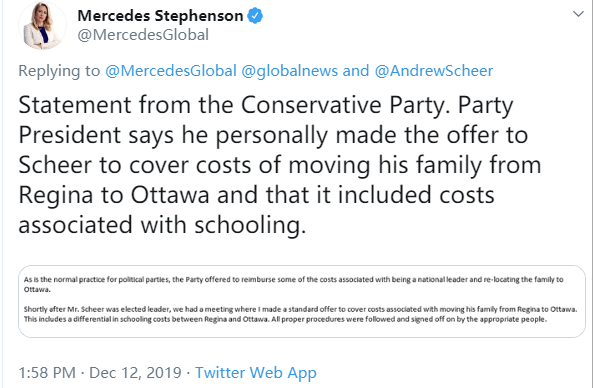Click 'As is the normal practice' paragraph in image
593x388 pixels.
pyautogui.click(x=293, y=284)
